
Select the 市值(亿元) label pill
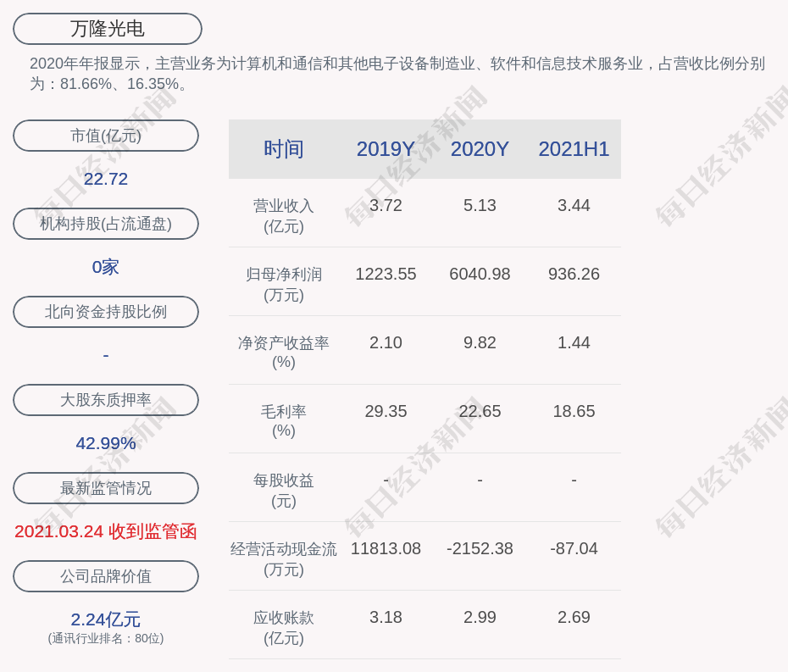point(106,136)
